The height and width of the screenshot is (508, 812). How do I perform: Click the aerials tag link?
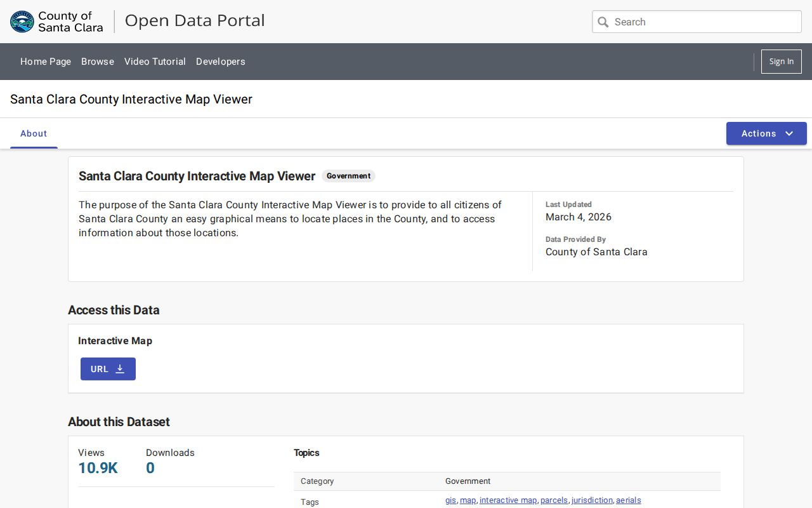pos(629,500)
